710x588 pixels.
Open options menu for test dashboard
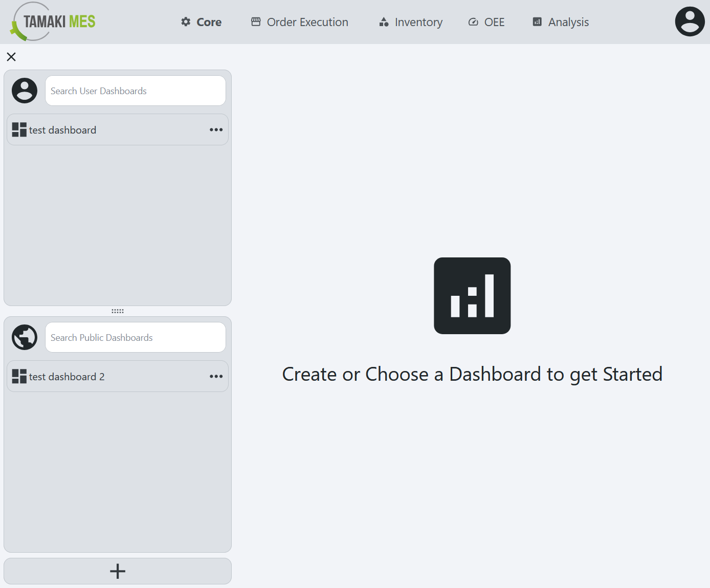point(216,129)
